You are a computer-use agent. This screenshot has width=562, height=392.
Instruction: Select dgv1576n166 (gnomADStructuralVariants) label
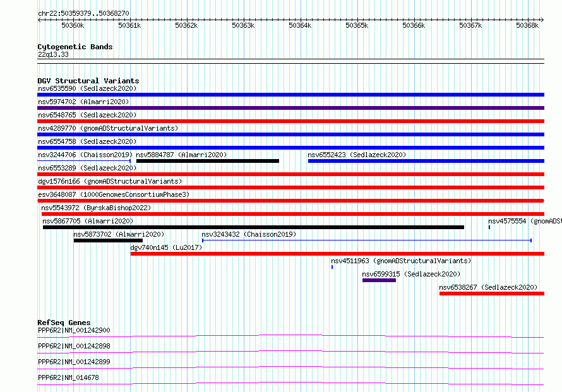click(x=110, y=181)
